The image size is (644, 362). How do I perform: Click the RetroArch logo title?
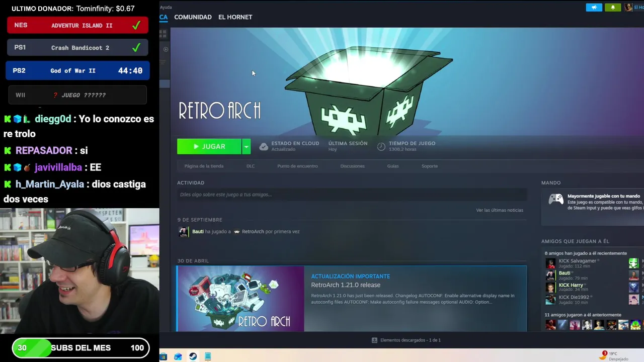coord(220,111)
